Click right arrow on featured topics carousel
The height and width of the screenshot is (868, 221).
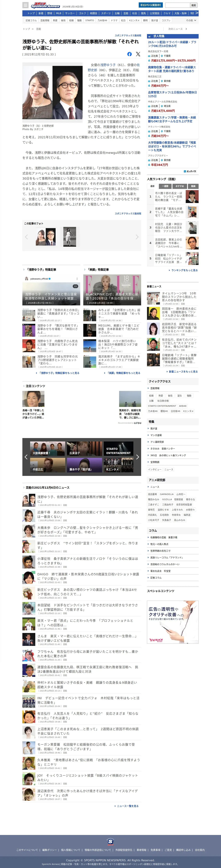click(x=138, y=457)
